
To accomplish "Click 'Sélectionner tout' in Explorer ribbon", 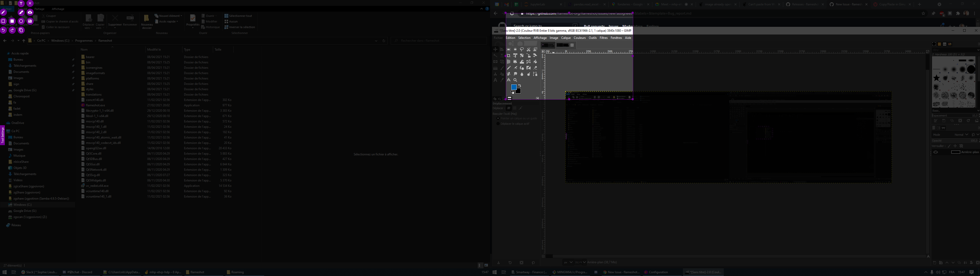I will (x=238, y=16).
